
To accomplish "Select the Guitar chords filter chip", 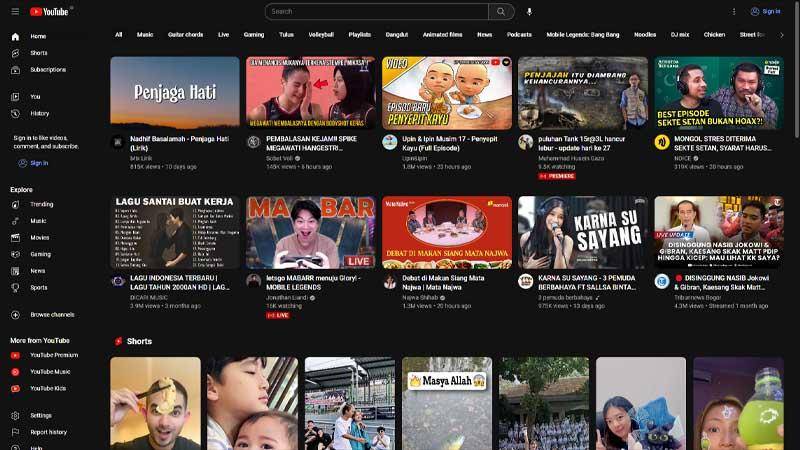I will click(x=185, y=35).
